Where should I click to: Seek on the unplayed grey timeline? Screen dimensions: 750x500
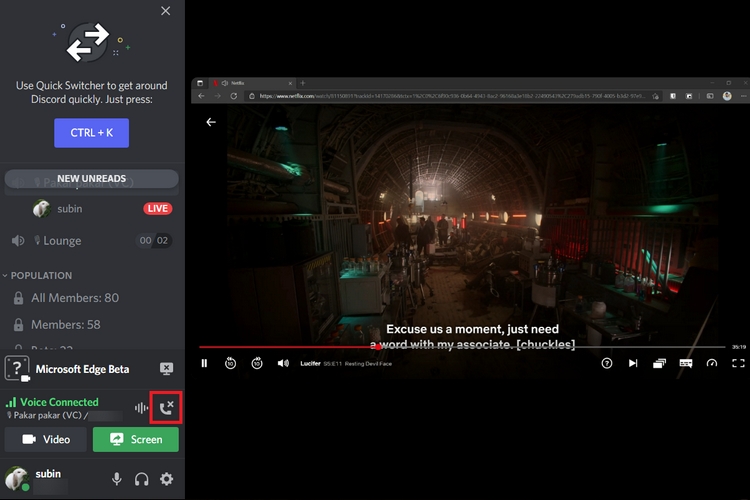pos(553,347)
